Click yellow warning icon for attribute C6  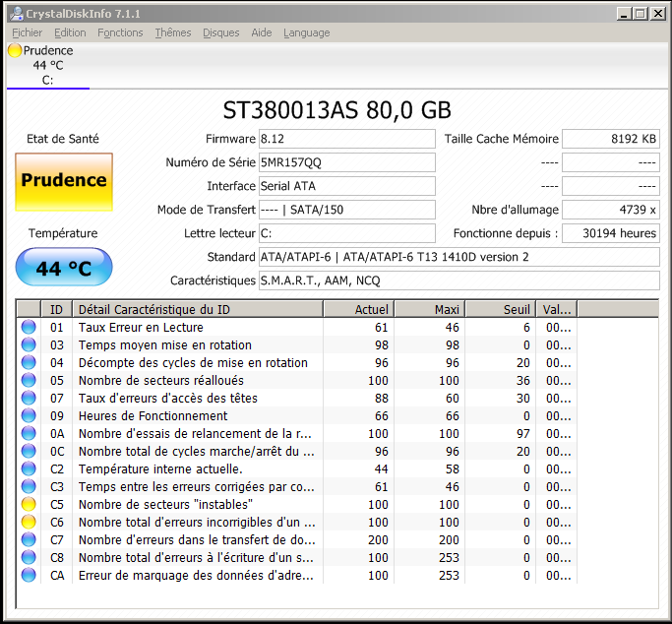[29, 522]
